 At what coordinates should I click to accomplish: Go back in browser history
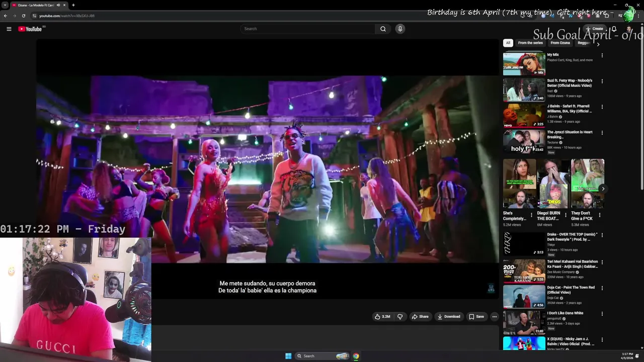pos(6,16)
